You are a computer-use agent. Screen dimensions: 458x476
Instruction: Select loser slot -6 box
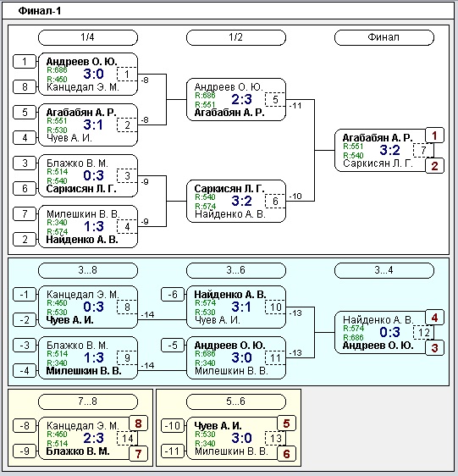click(x=173, y=295)
